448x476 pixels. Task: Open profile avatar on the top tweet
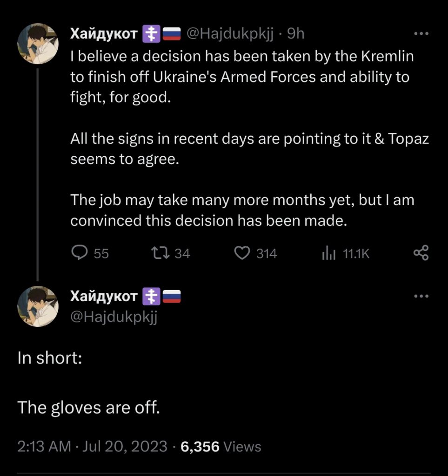pyautogui.click(x=38, y=44)
